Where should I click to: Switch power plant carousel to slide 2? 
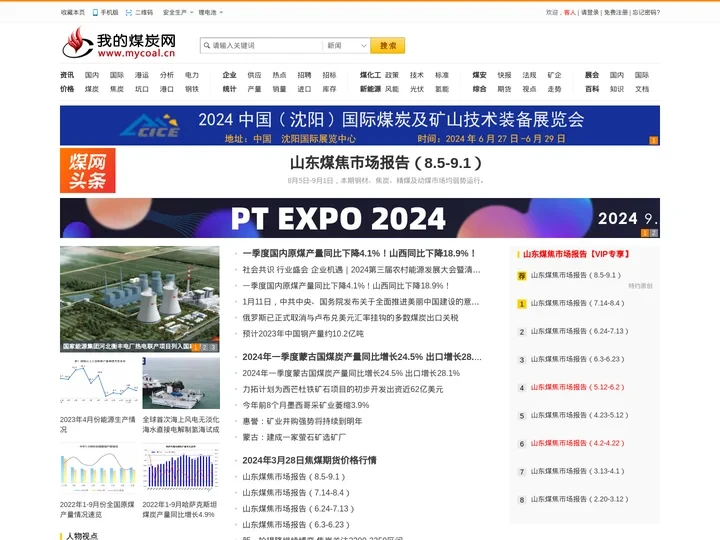point(204,347)
